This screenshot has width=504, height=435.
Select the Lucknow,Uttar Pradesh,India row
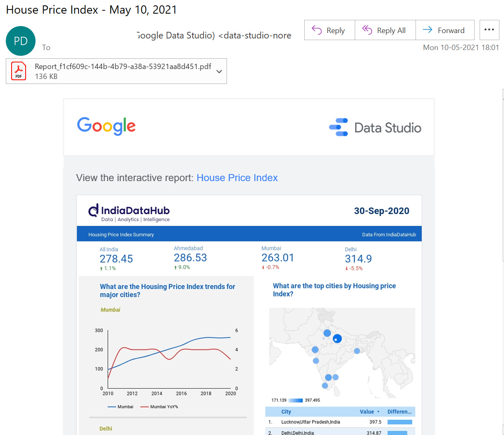[340, 422]
